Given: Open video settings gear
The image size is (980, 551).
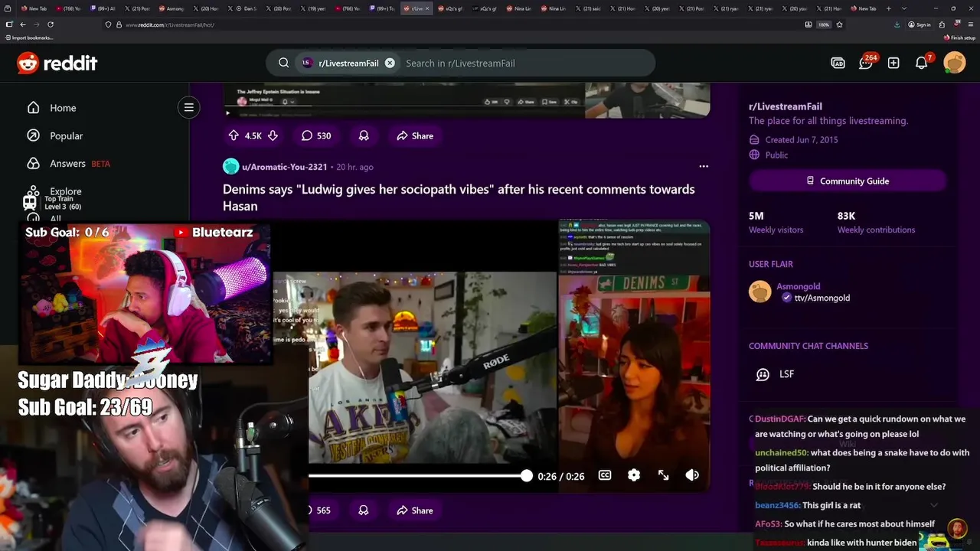Looking at the screenshot, I should tap(634, 475).
